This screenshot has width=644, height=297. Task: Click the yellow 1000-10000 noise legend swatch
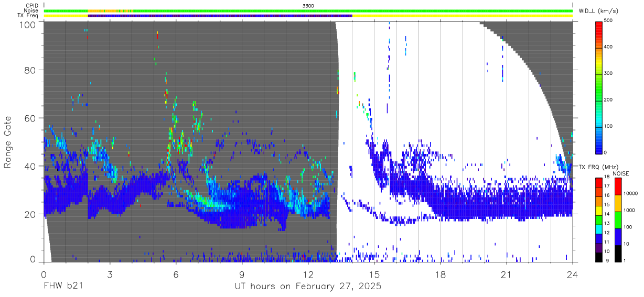pyautogui.click(x=618, y=203)
